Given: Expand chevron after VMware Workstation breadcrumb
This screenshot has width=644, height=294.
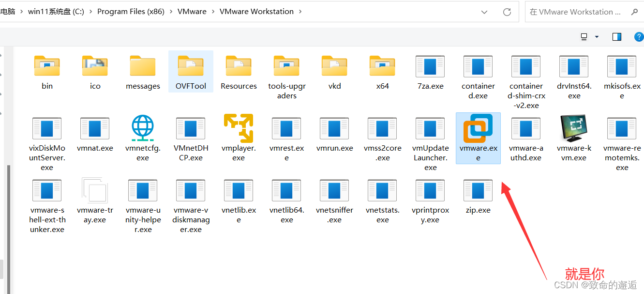Looking at the screenshot, I should (x=300, y=12).
